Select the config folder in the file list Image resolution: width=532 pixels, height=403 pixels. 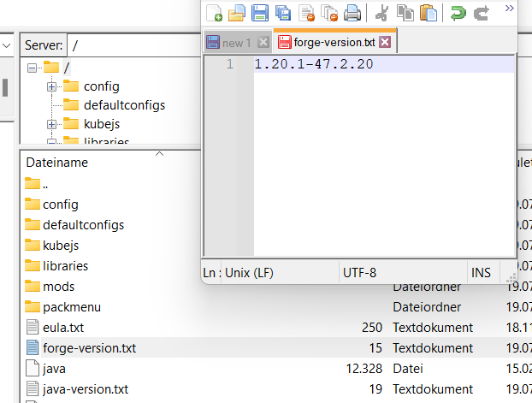coord(61,204)
